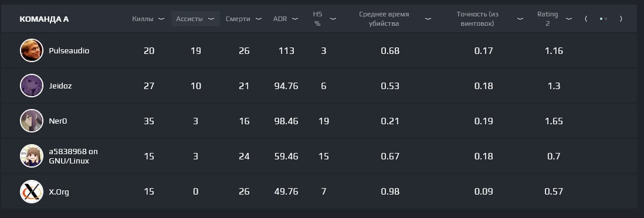The height and width of the screenshot is (218, 644).
Task: Sort by Среднее время убийства chevron
Action: [428, 19]
